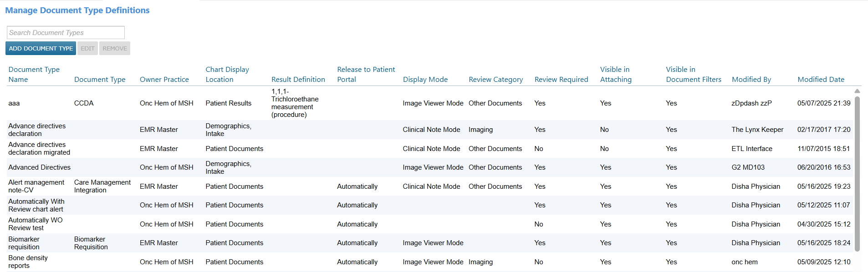Sort by Owner Practice column header
The image size is (868, 272).
(x=164, y=79)
